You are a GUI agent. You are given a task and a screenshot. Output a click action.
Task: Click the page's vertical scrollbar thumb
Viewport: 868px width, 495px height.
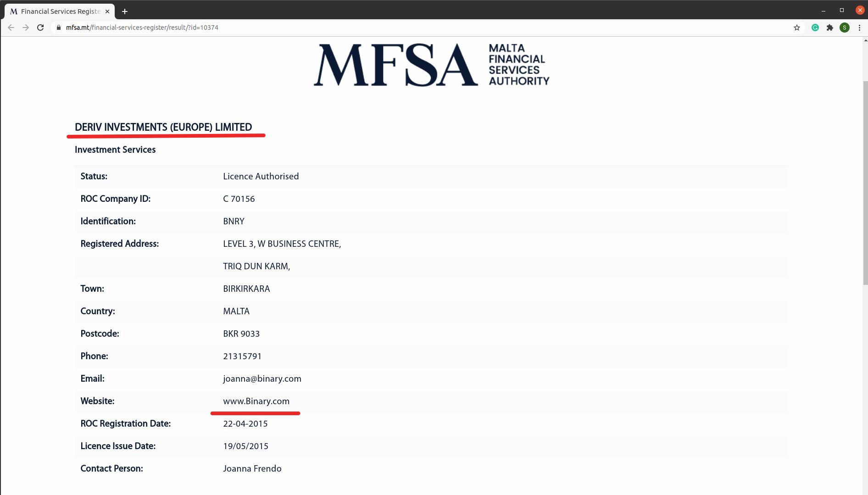point(865,183)
